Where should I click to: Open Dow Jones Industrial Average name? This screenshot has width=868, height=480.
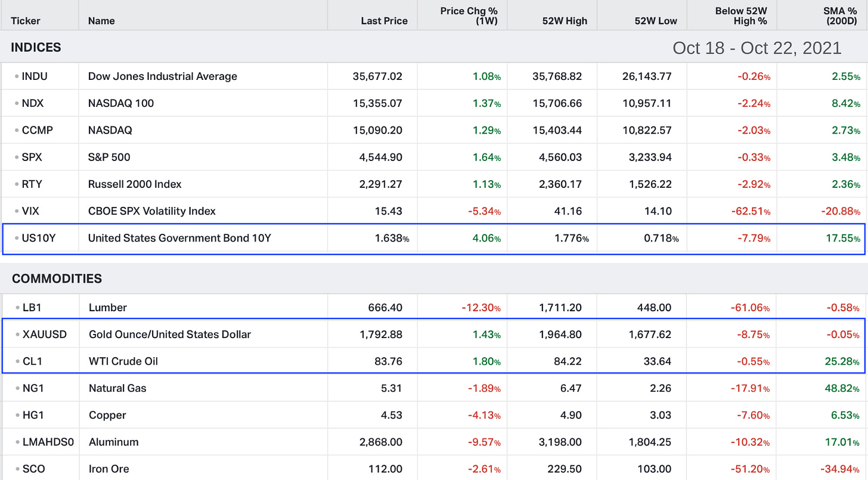click(x=163, y=76)
